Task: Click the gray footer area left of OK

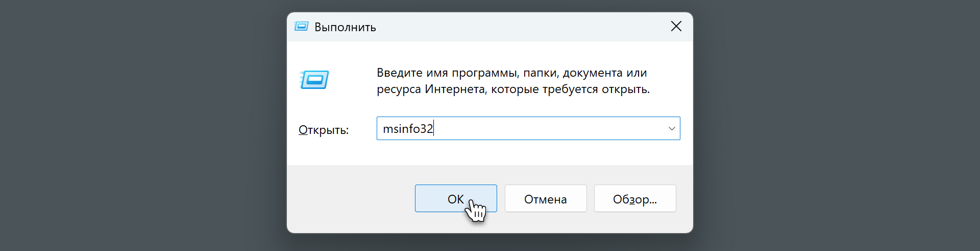Action: pos(352,199)
